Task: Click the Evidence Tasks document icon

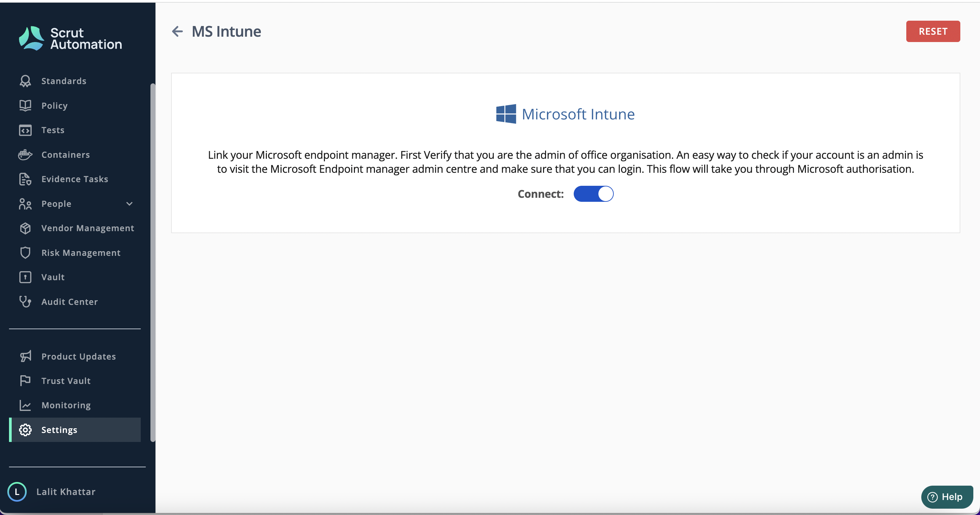Action: click(x=25, y=179)
